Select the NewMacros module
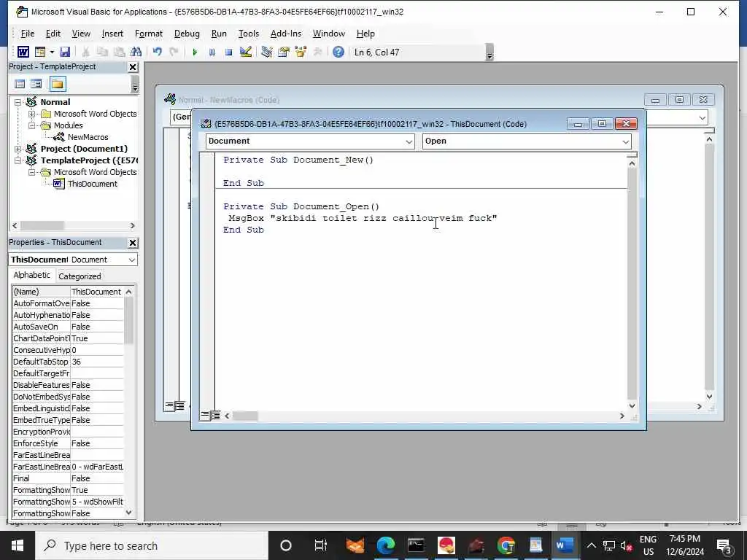 [x=88, y=137]
